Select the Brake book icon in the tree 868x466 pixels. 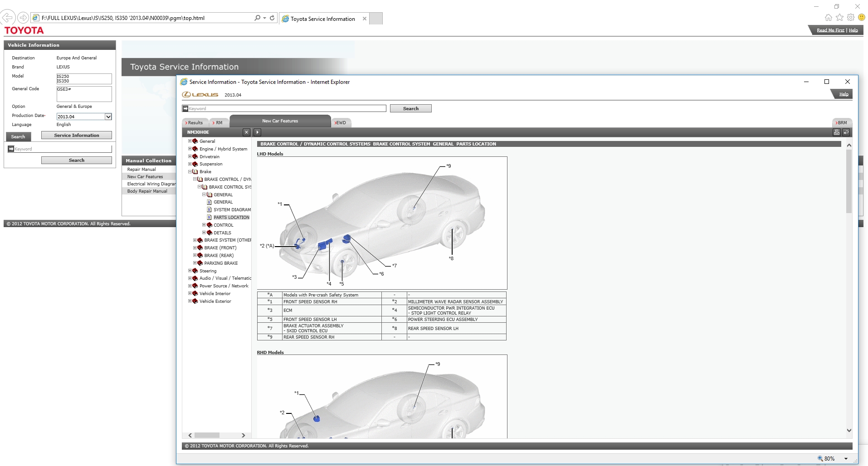195,172
